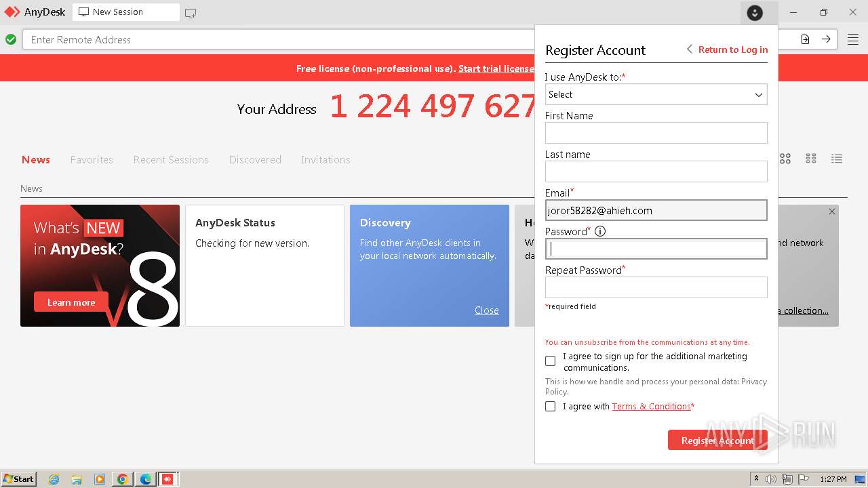The height and width of the screenshot is (488, 868).
Task: Click the password info icon
Action: coord(600,231)
